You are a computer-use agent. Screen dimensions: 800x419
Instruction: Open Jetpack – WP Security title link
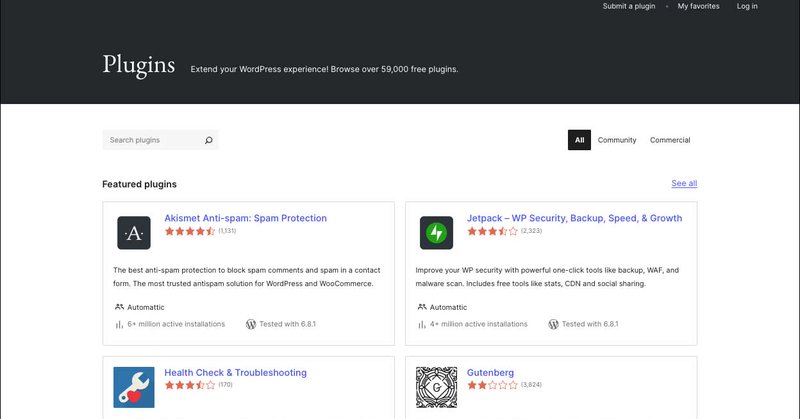[574, 218]
